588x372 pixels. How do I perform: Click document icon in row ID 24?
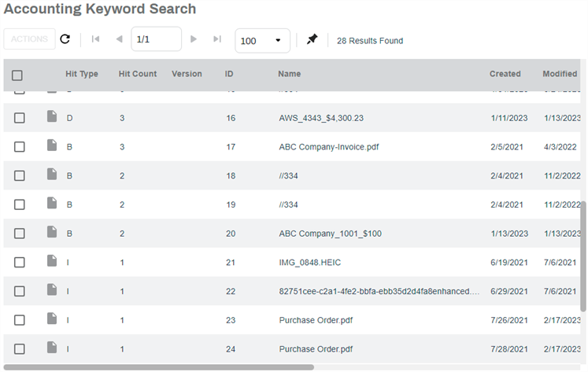pyautogui.click(x=52, y=348)
